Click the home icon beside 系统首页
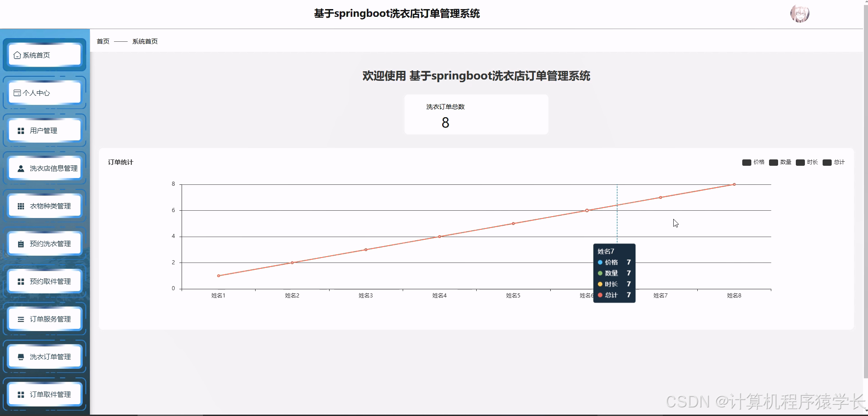Screen dimensions: 868x416 point(17,55)
